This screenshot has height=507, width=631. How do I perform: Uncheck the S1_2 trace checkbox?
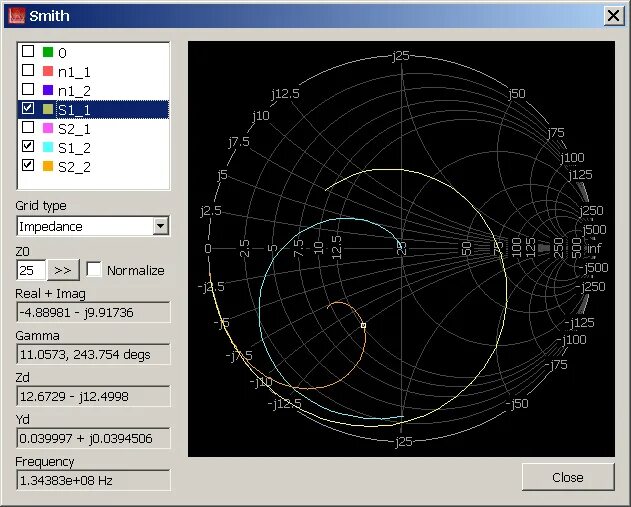28,146
